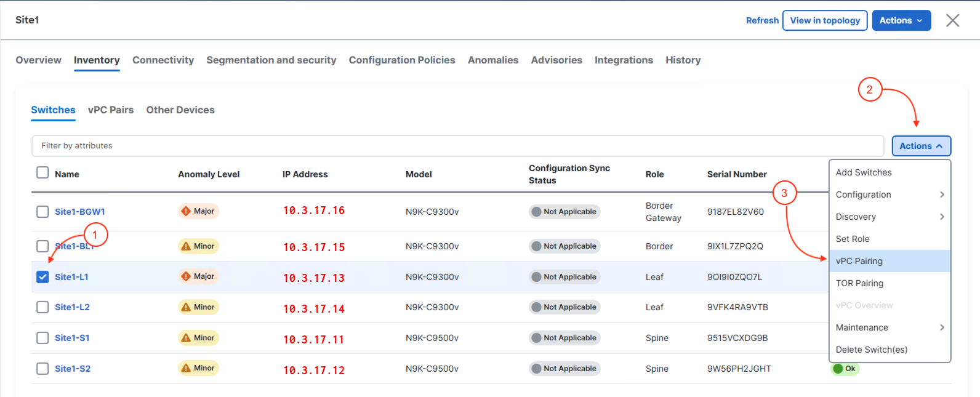Close the Site1 panel with X
This screenshot has width=980, height=397.
pos(952,20)
